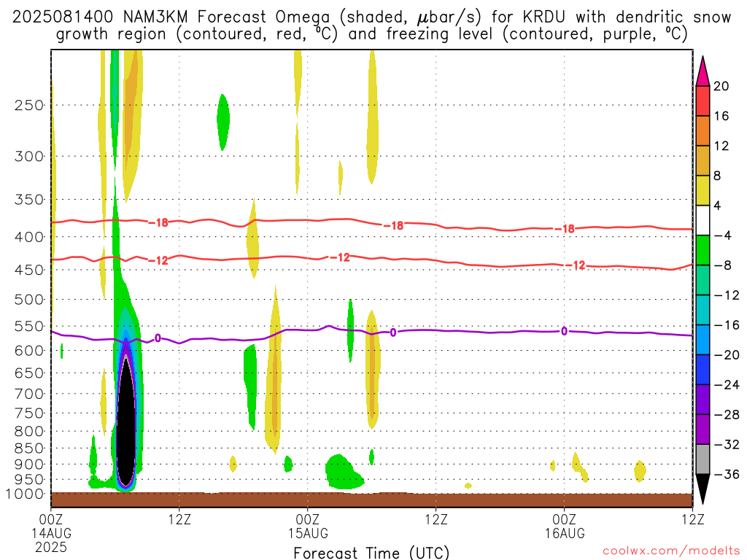Pick the blue -20 to -24 colorbar segment
This screenshot has width=747, height=560.
coord(703,370)
